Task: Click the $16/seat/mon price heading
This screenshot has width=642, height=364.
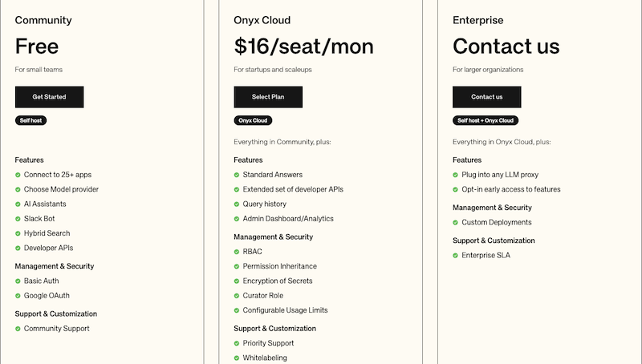Action: click(303, 47)
